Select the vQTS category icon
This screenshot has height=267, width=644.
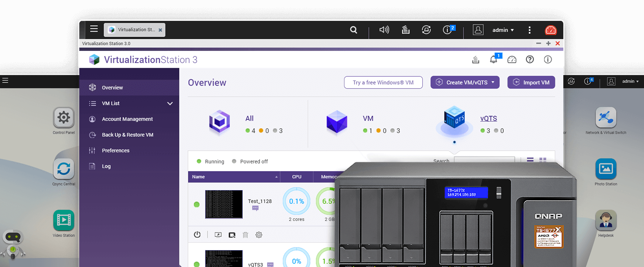pos(454,121)
